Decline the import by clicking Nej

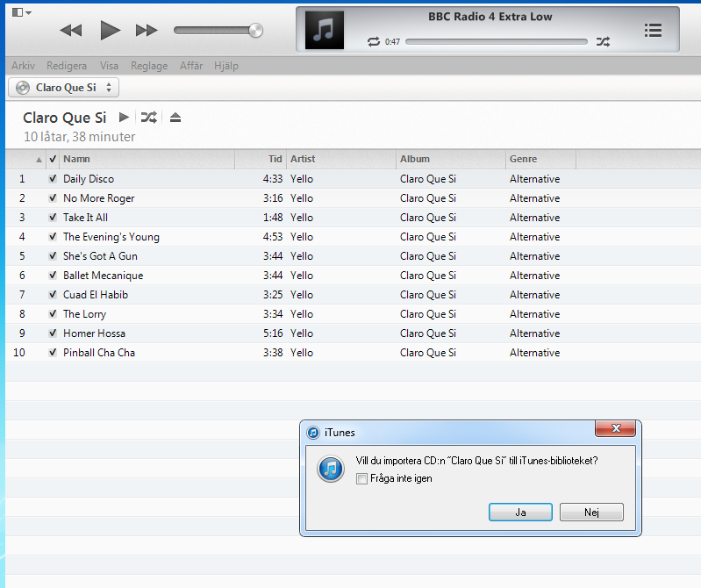pos(591,512)
